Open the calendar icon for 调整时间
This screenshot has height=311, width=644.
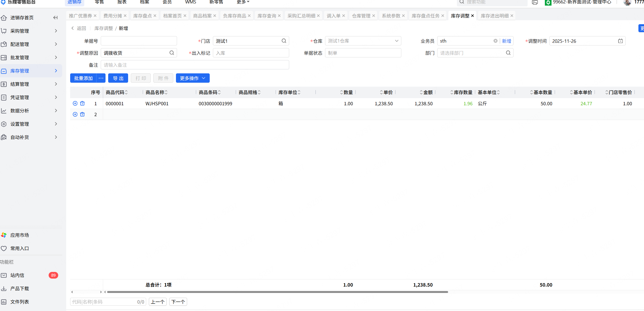pos(620,41)
